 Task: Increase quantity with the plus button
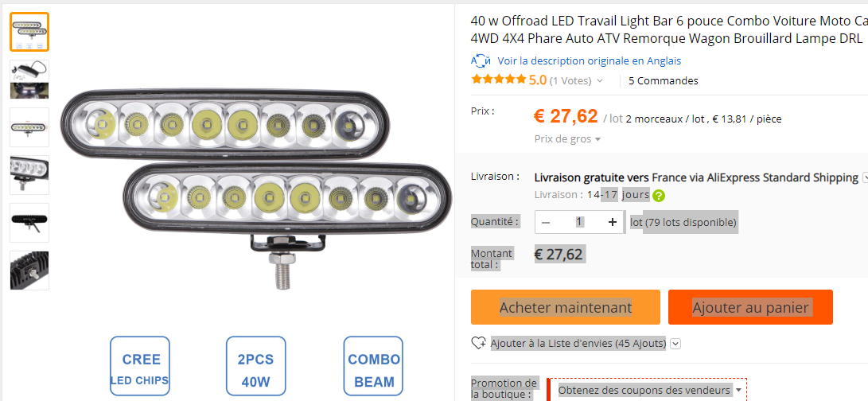point(612,223)
